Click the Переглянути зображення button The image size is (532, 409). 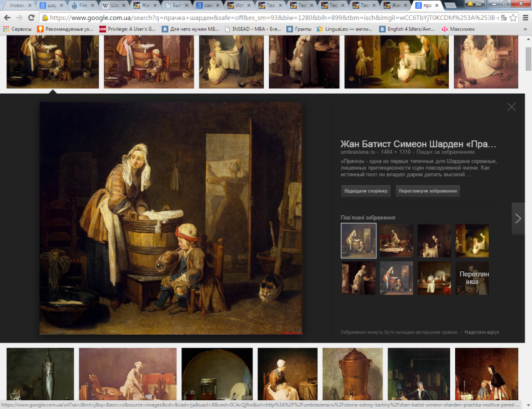coord(428,191)
